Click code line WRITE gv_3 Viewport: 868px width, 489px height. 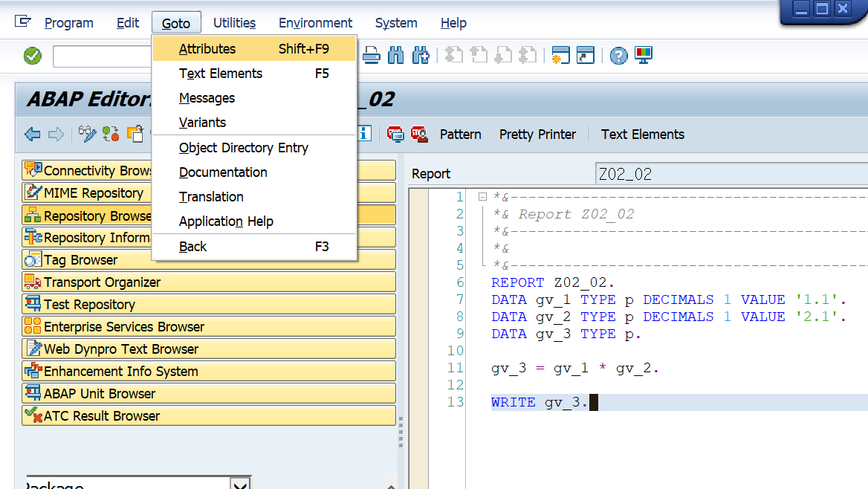539,402
